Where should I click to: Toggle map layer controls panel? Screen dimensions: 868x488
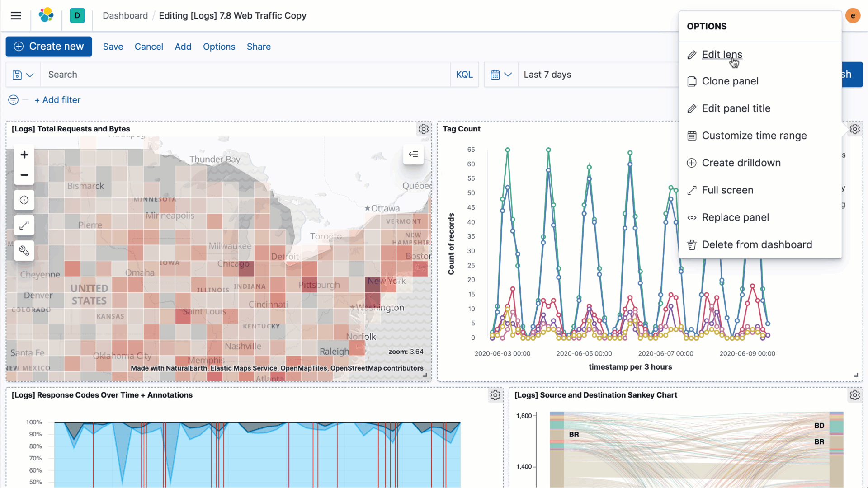coord(413,155)
